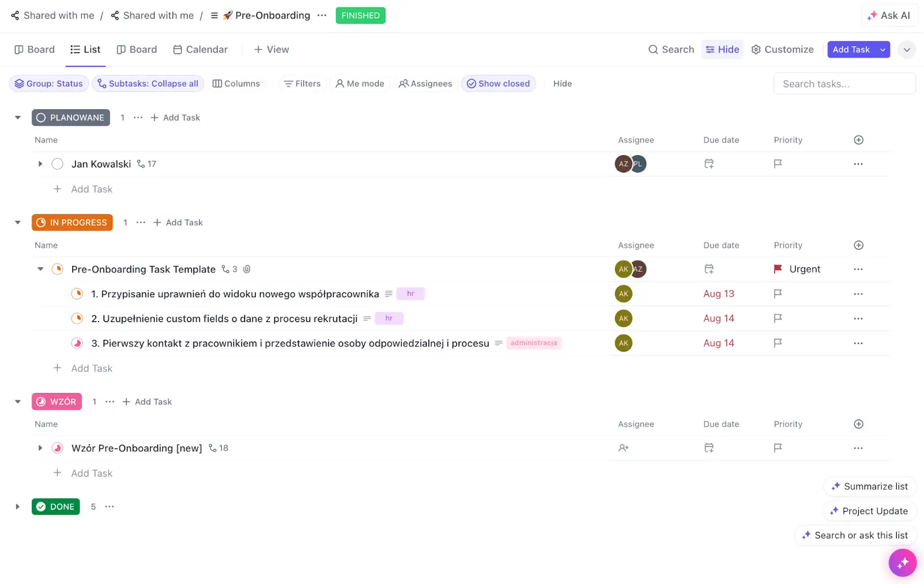
Task: Toggle status of subtask 3 Pierwszy kontakt
Action: point(77,343)
